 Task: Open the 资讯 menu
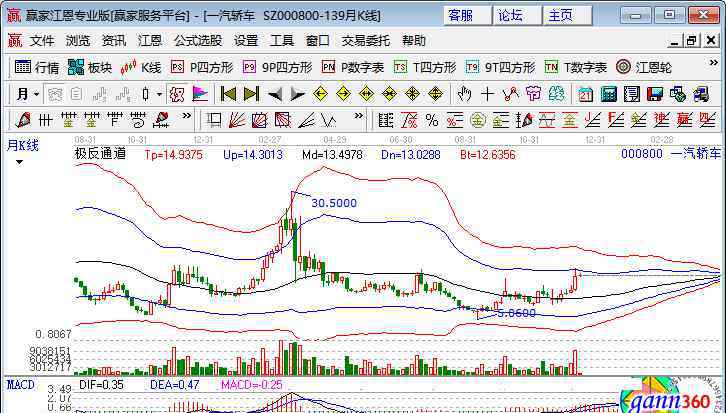click(x=114, y=41)
